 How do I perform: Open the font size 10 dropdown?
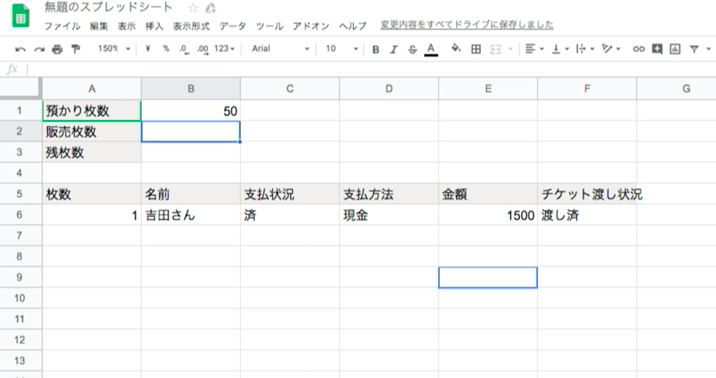(x=341, y=48)
